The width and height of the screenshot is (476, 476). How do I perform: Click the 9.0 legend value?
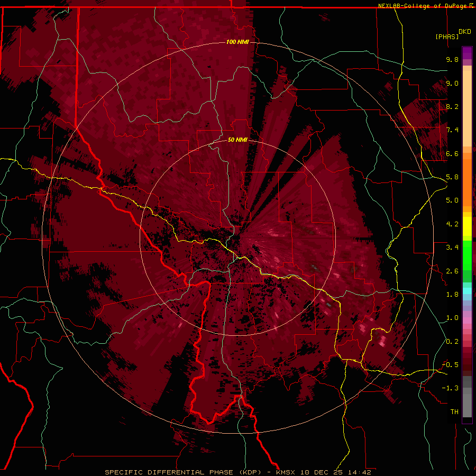(452, 83)
